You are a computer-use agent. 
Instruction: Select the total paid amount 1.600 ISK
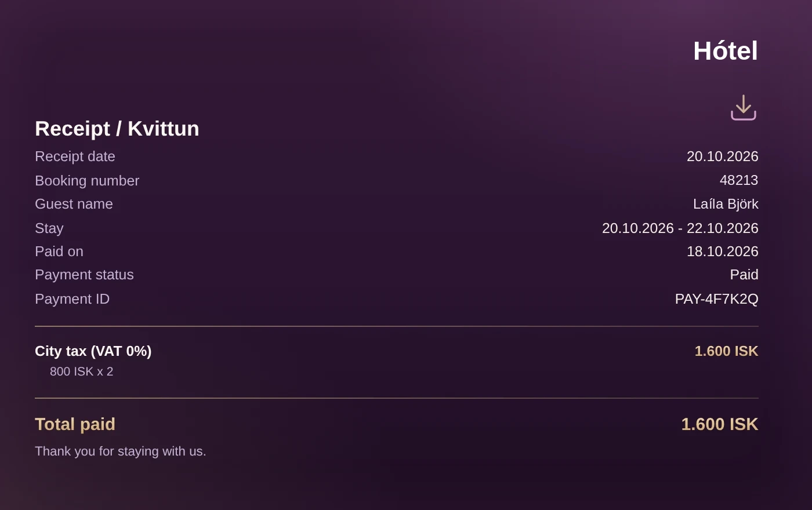[x=720, y=424]
